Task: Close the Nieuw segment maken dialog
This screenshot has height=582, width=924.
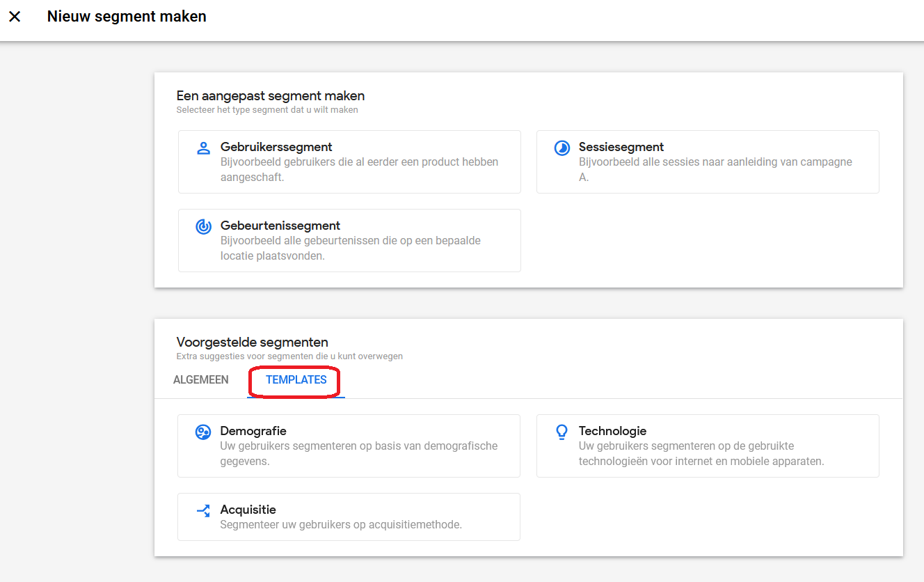Action: coord(15,17)
